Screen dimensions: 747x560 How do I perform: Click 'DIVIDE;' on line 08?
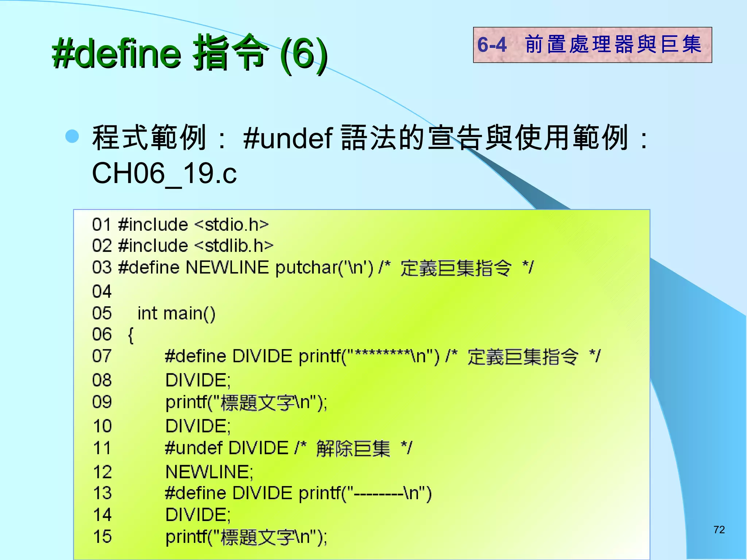pos(198,380)
